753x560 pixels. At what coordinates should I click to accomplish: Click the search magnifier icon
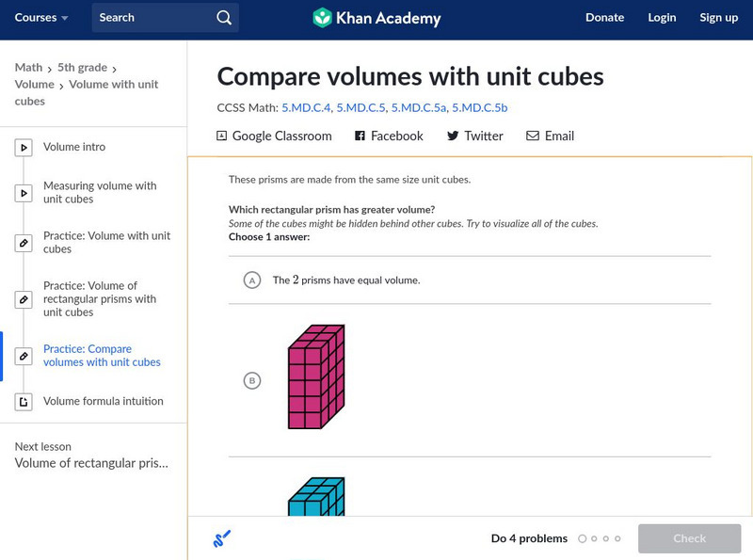click(223, 18)
